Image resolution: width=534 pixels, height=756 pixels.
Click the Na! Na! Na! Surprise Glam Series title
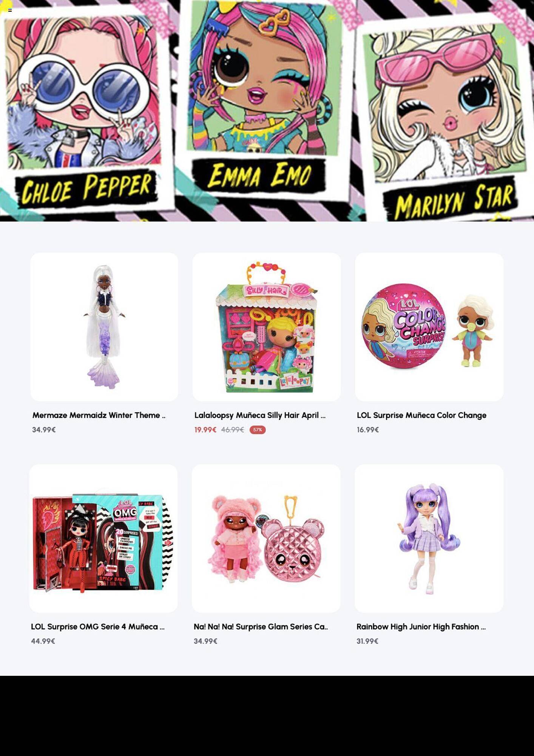tap(261, 626)
